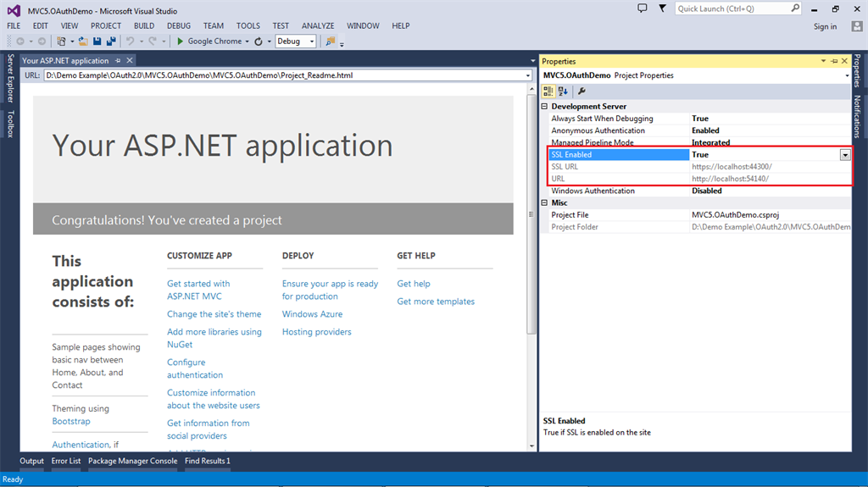Viewport: 868px width, 487px height.
Task: Open Property Pages wrench icon
Action: [x=582, y=91]
